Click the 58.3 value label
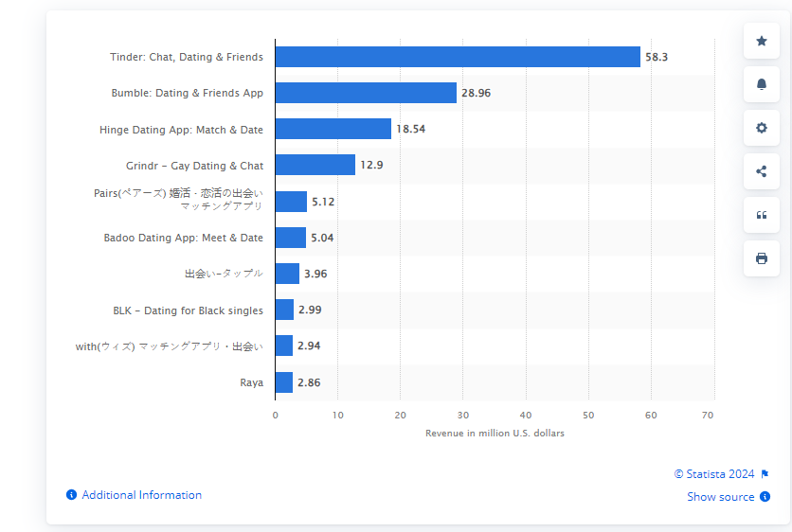The image size is (792, 532). [657, 57]
